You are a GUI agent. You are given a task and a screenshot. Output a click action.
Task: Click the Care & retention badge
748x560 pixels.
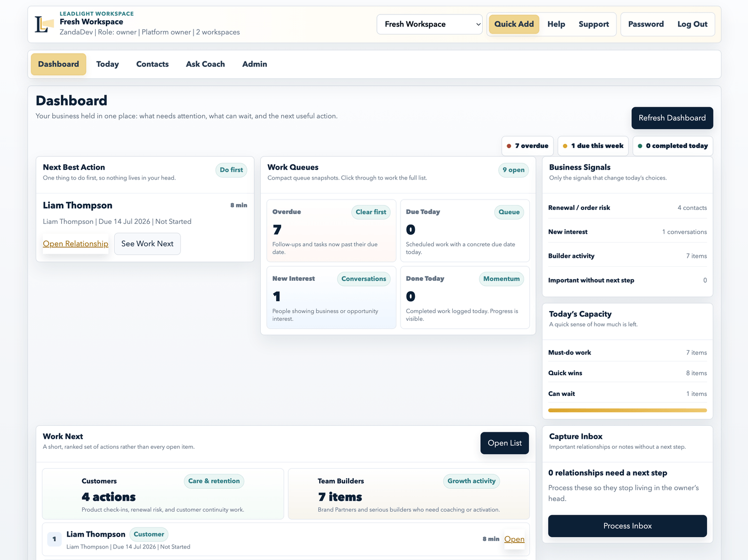coord(214,481)
